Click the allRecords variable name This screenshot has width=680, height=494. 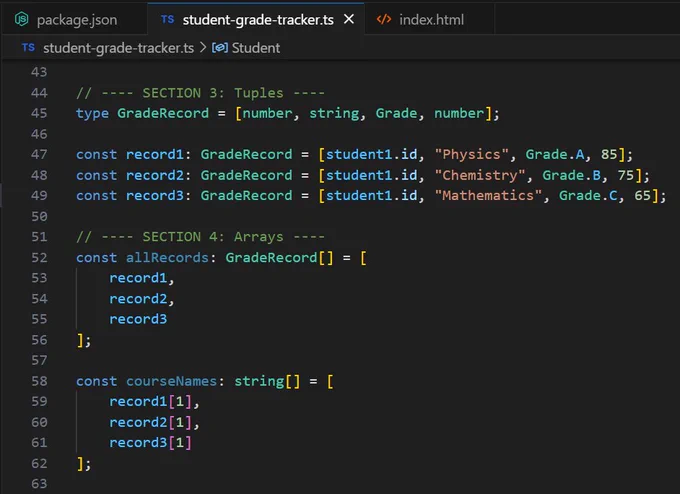click(x=167, y=258)
